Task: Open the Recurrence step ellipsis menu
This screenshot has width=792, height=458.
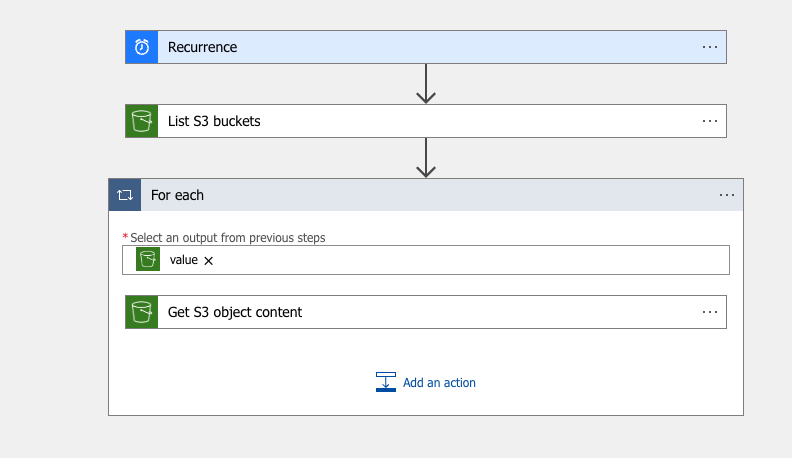Action: [710, 47]
